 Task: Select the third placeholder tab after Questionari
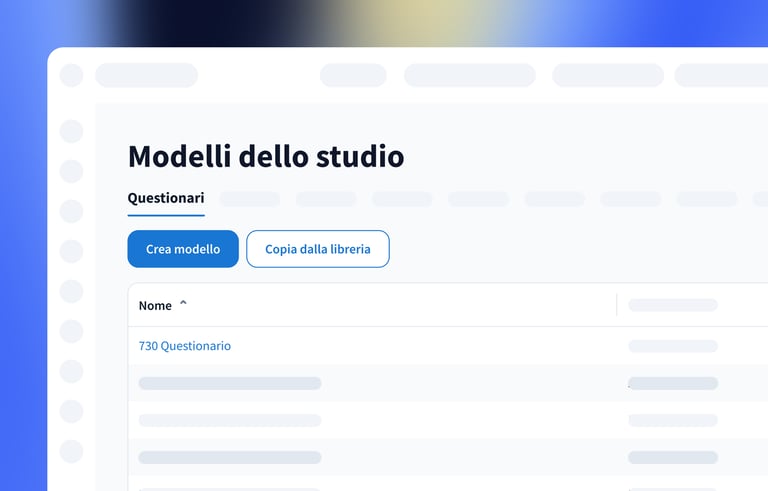point(402,199)
